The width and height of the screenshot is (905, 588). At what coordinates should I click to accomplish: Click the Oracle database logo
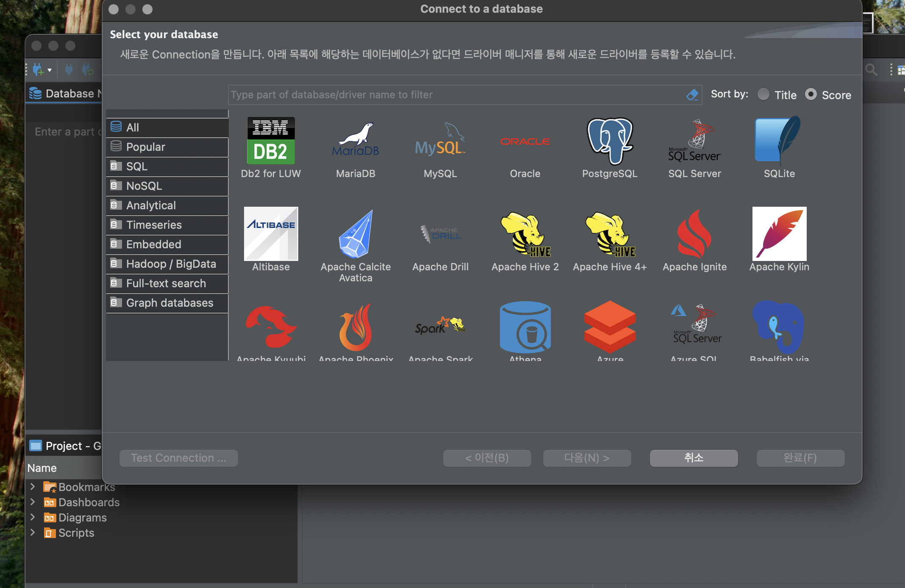pos(525,142)
